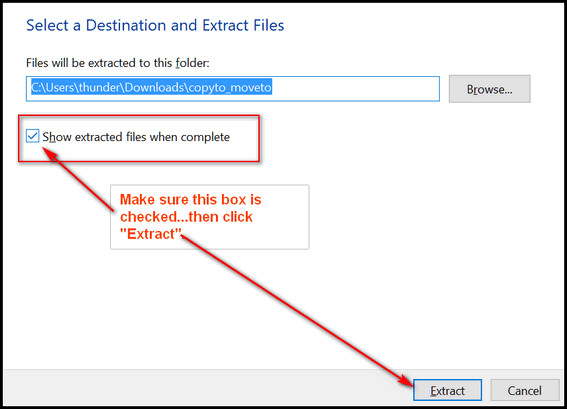Image resolution: width=567 pixels, height=409 pixels.
Task: Click the Extract button
Action: [x=447, y=390]
